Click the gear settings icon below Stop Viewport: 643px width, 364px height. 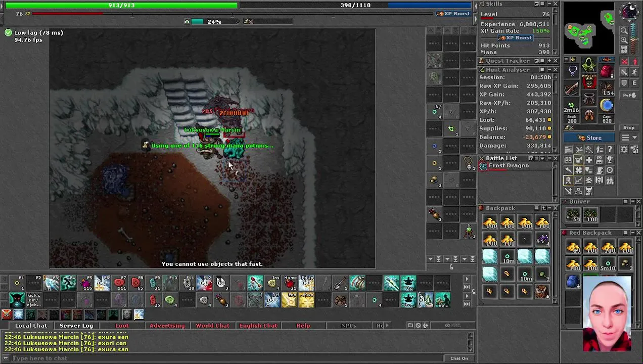[624, 149]
